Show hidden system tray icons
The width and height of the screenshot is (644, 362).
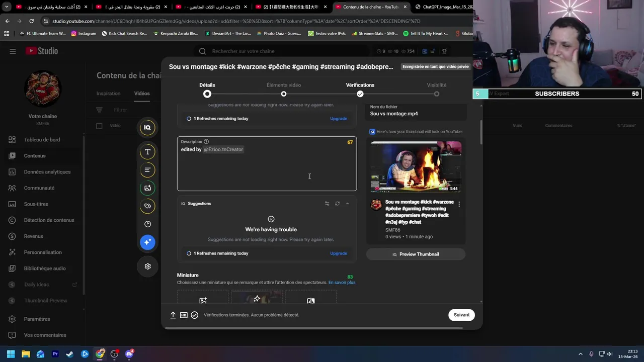[580, 354]
